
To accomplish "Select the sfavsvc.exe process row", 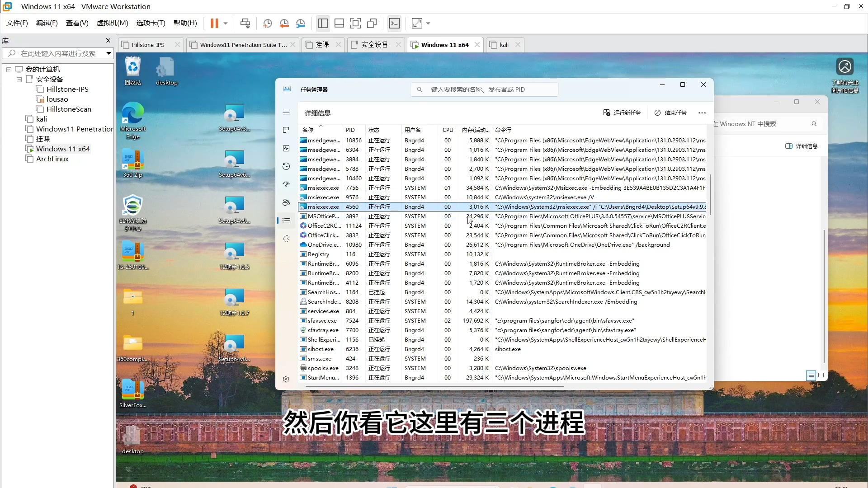I will click(502, 321).
